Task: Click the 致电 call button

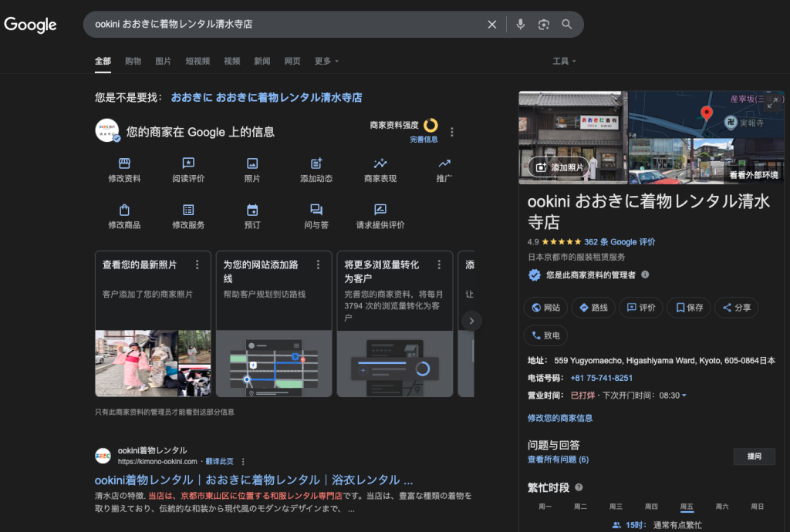Action: point(545,335)
